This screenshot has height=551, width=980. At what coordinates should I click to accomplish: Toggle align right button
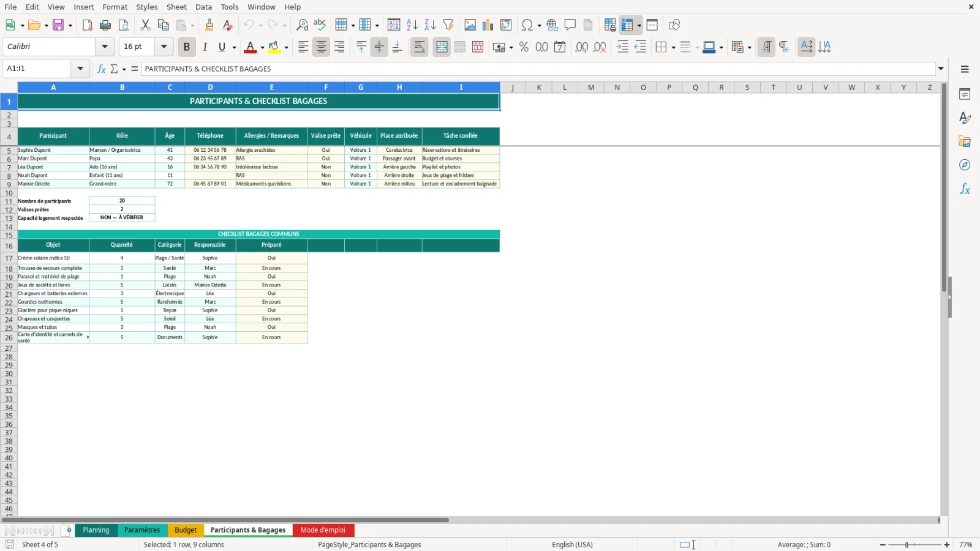(x=339, y=47)
